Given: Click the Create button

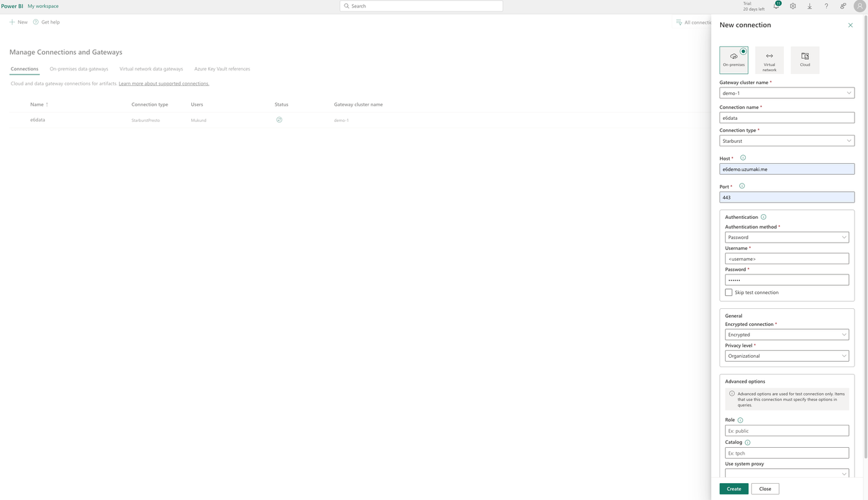Looking at the screenshot, I should tap(734, 488).
